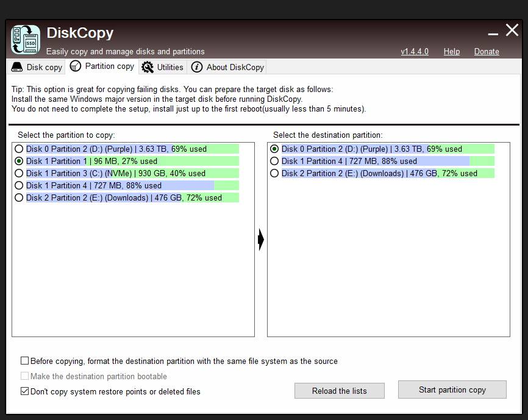Click destination usage bar of Disk 2 Partition 2 (E:)
The height and width of the screenshot is (420, 528).
click(388, 173)
